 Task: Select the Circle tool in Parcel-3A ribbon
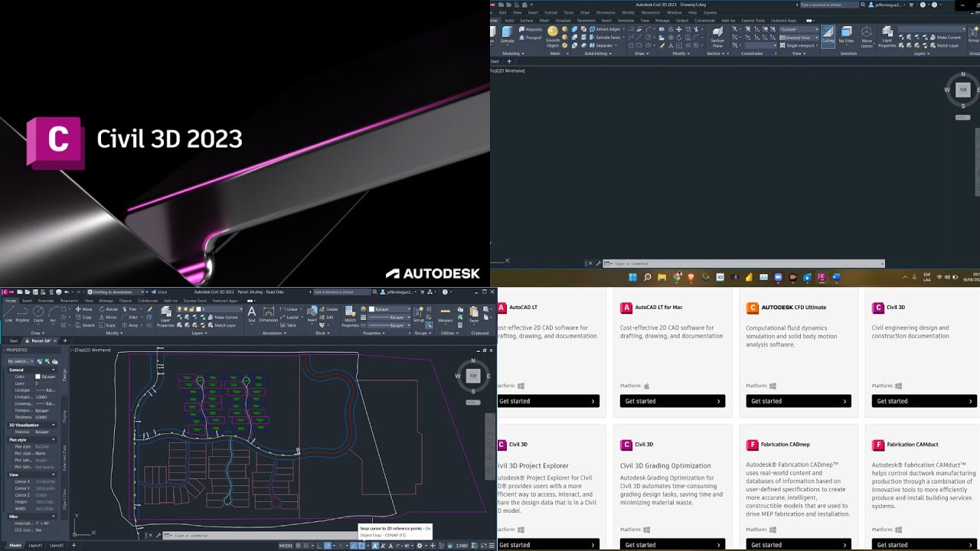(x=38, y=314)
